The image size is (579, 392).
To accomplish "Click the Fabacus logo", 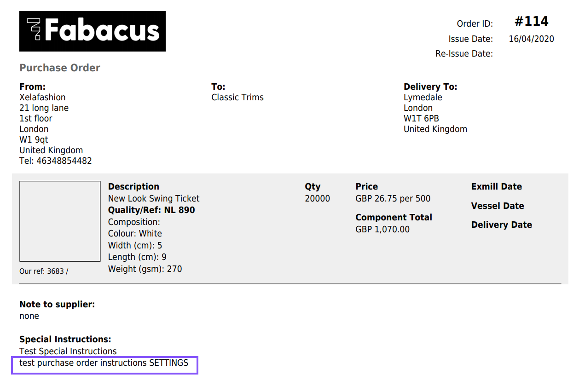I will 93,31.
